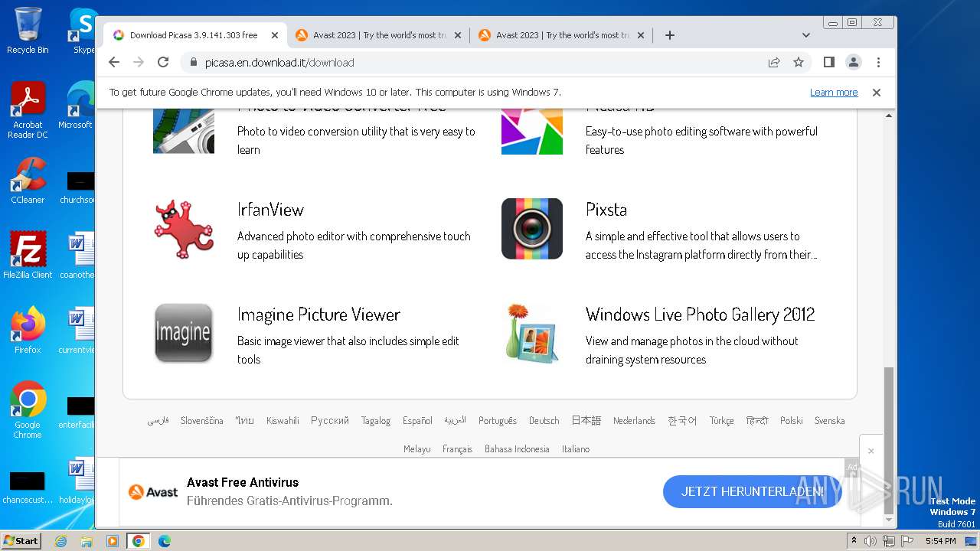Click the Avast logo in the ad banner

tap(153, 492)
